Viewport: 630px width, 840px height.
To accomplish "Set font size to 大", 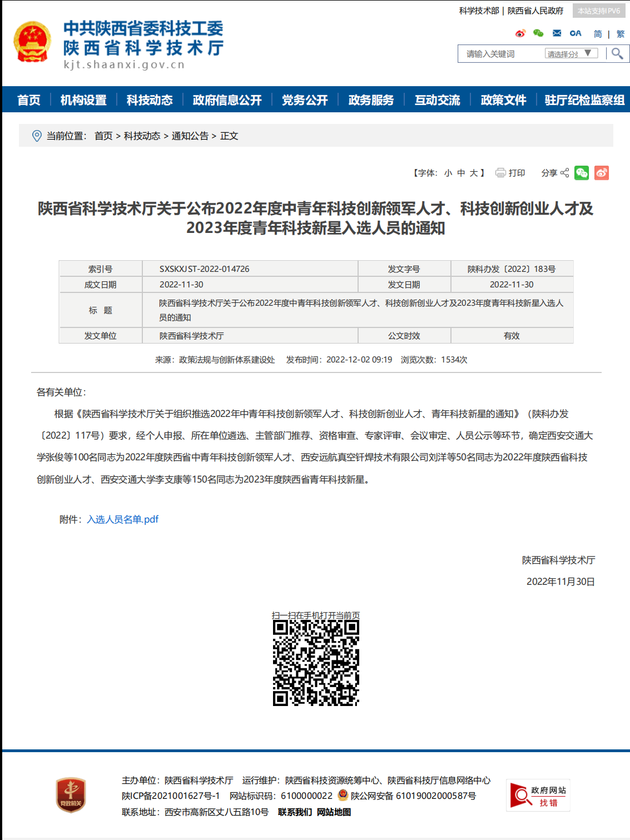I will (474, 173).
